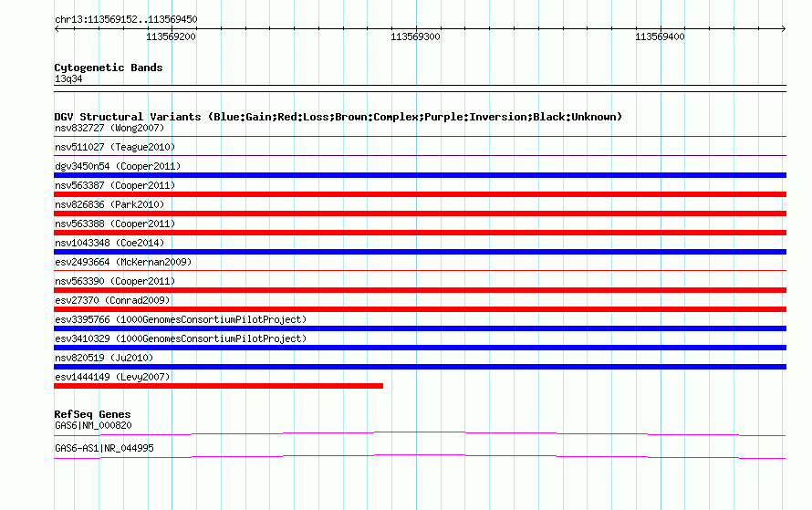812x510 pixels.
Task: Open DGV Structural Variants track title
Action: click(x=338, y=117)
